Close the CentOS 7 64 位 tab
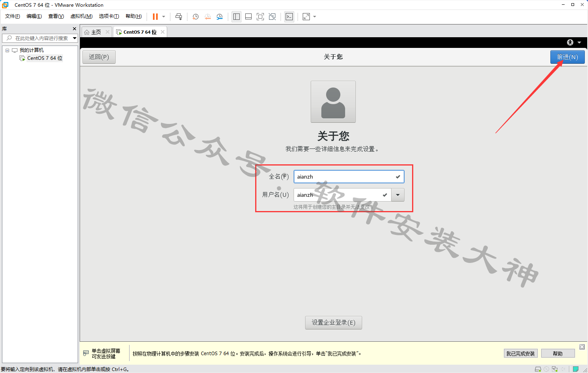This screenshot has height=373, width=588. coord(162,32)
